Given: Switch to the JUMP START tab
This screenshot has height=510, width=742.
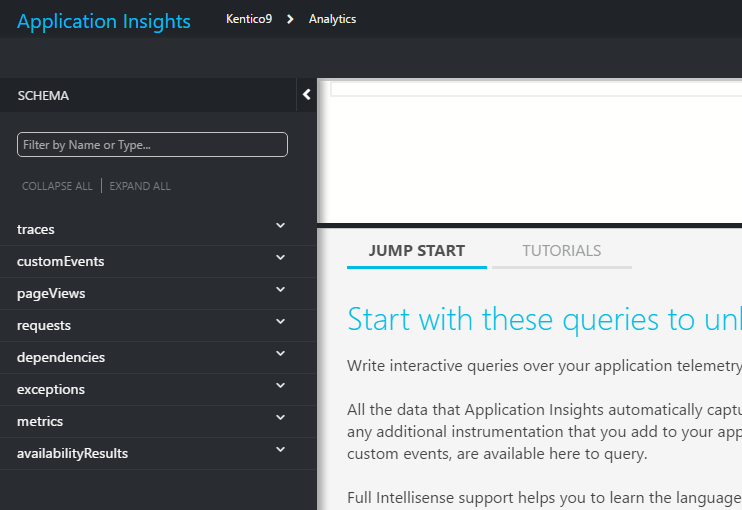Looking at the screenshot, I should coord(417,251).
